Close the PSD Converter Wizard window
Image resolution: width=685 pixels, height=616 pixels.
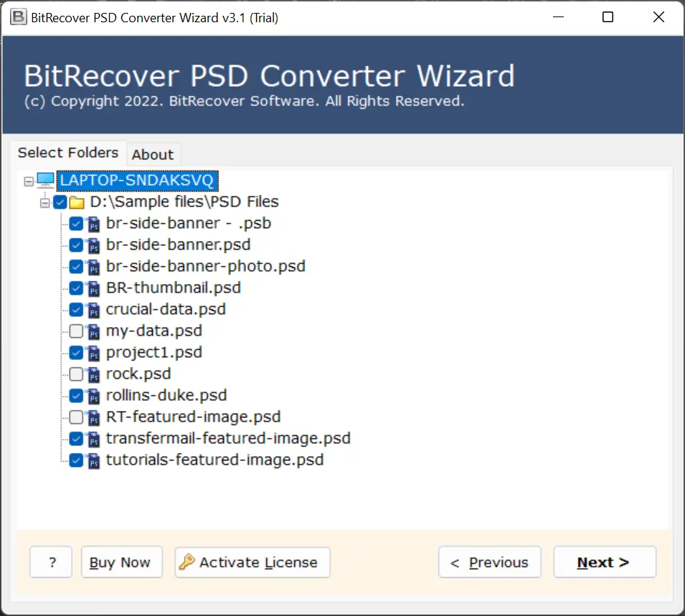(658, 17)
